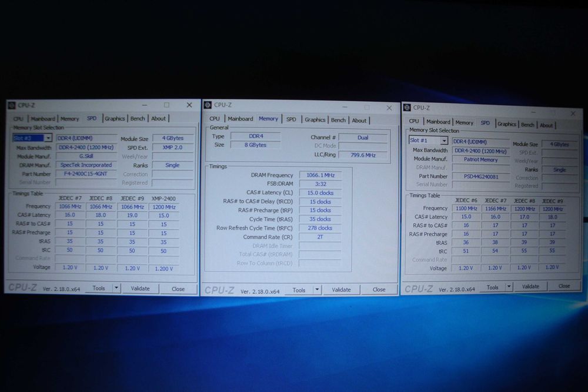This screenshot has height=392, width=588.
Task: Open About tab in right window
Action: click(x=546, y=126)
